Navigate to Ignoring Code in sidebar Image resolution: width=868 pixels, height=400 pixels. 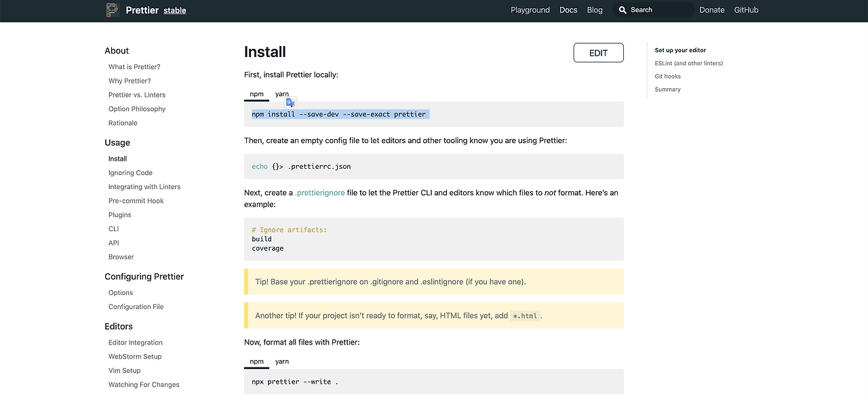click(x=130, y=173)
